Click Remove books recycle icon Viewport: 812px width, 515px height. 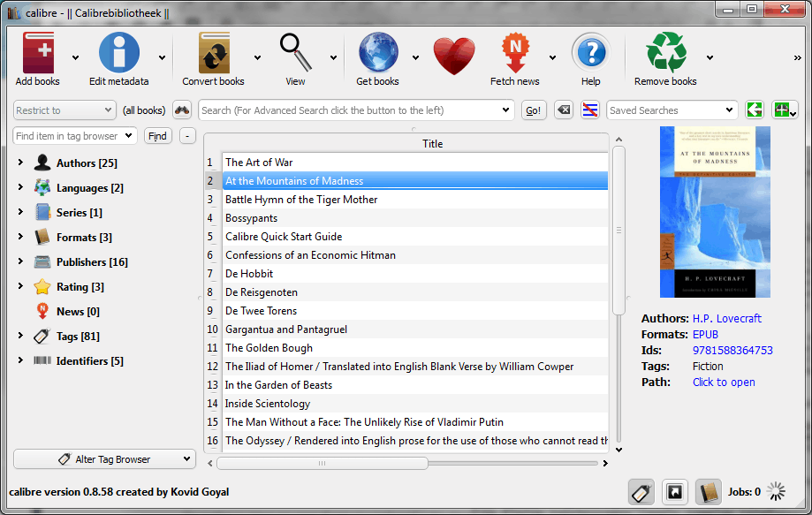[x=666, y=53]
